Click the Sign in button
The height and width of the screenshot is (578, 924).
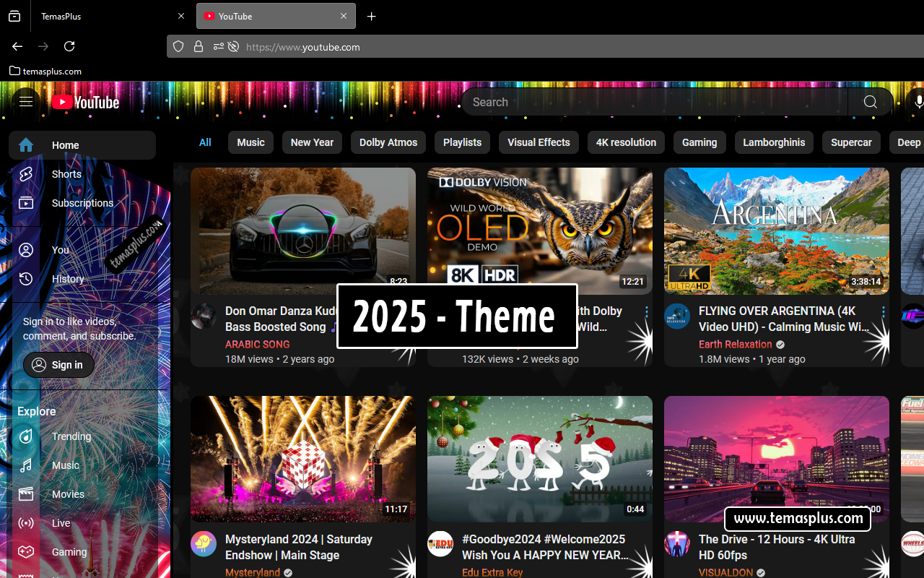pos(58,365)
